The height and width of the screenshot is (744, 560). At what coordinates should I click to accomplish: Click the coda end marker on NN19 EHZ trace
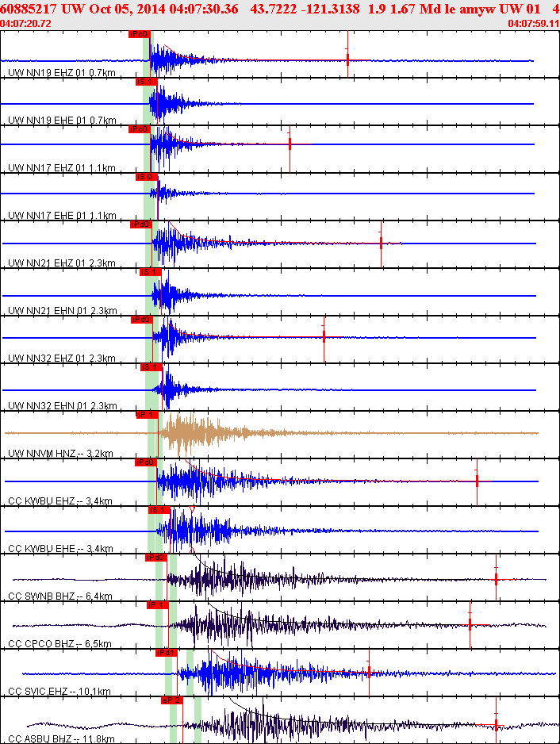tap(348, 59)
